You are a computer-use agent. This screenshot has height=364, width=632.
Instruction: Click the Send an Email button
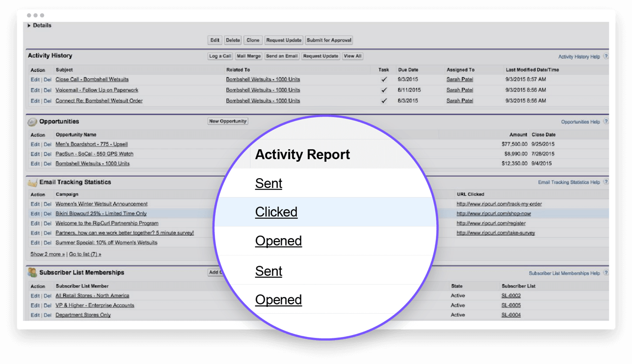pyautogui.click(x=282, y=56)
